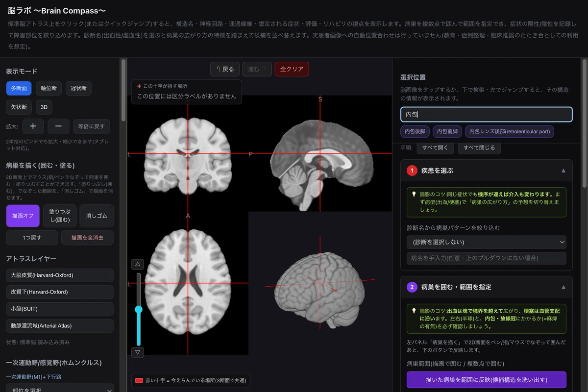Choose the 内包前脚 suggestion chip
This screenshot has width=588, height=392.
(x=447, y=131)
